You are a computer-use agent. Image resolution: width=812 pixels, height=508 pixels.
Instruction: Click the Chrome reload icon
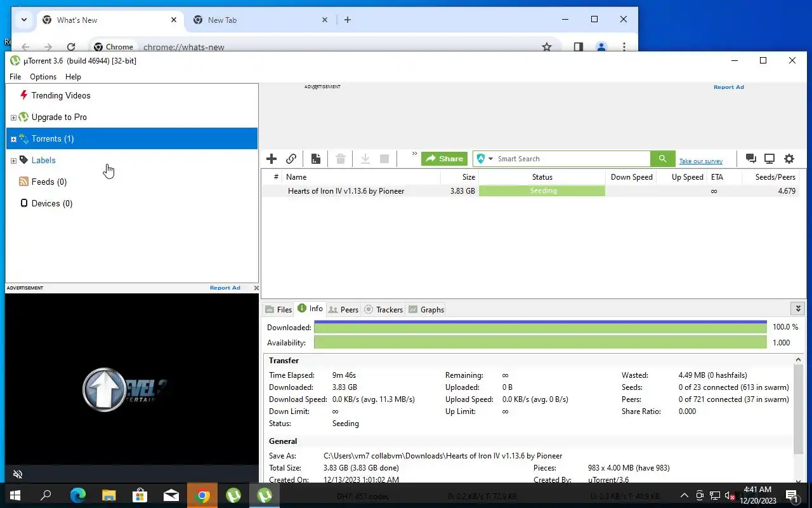pyautogui.click(x=71, y=47)
